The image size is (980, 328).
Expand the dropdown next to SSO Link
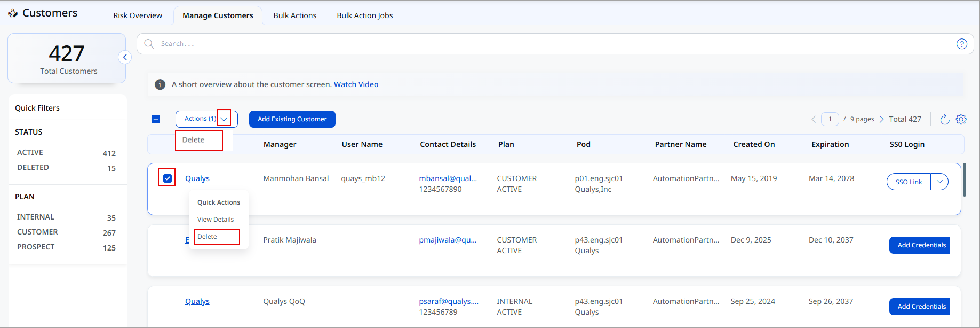(x=939, y=182)
